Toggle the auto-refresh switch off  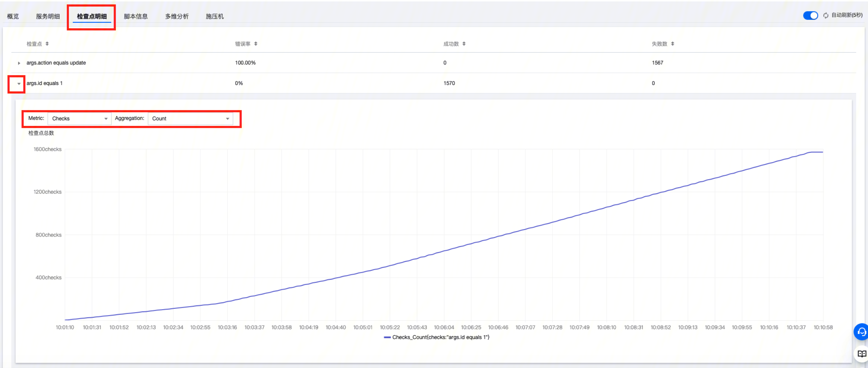(810, 16)
